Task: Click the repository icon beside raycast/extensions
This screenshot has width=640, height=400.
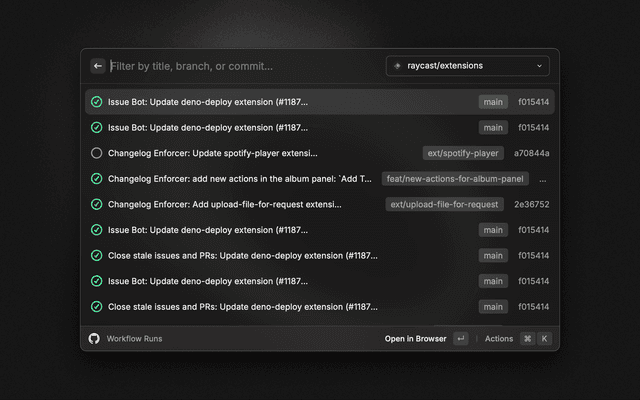Action: [x=398, y=66]
